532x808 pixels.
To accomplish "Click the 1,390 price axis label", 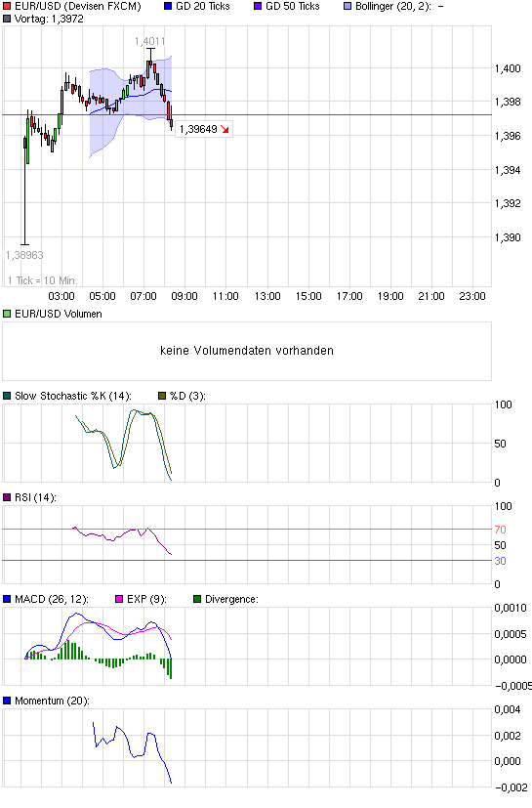I will point(508,237).
